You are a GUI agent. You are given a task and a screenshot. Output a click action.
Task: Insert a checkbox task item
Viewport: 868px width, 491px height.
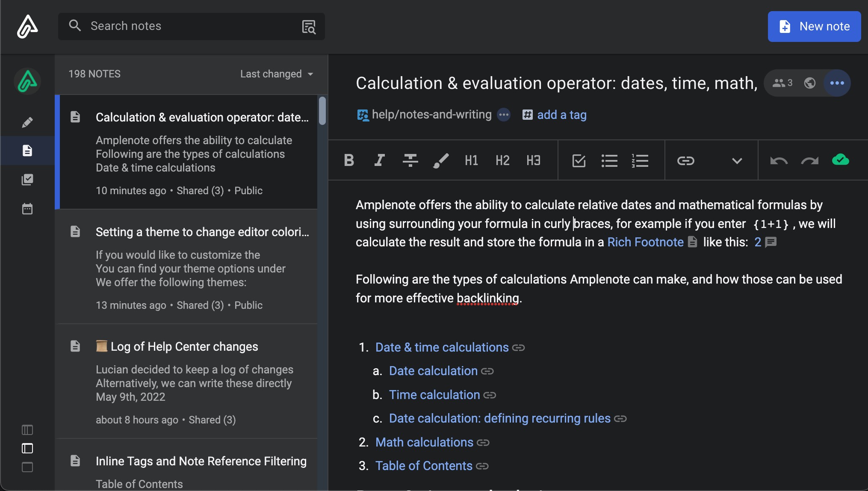579,160
